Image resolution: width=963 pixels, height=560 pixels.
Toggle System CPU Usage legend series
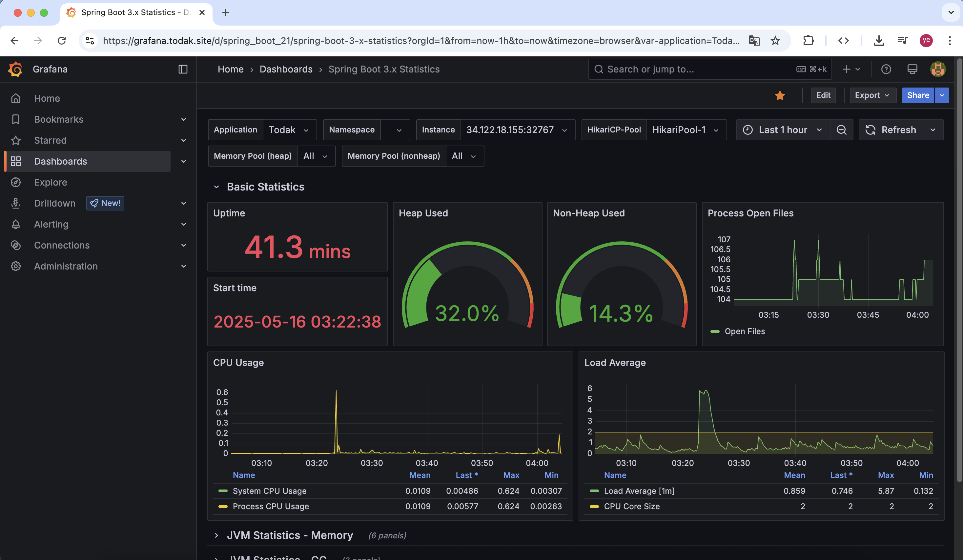tap(269, 491)
